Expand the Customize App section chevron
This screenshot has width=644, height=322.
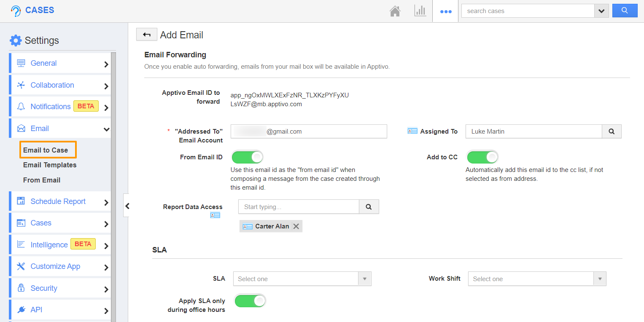[x=106, y=268]
